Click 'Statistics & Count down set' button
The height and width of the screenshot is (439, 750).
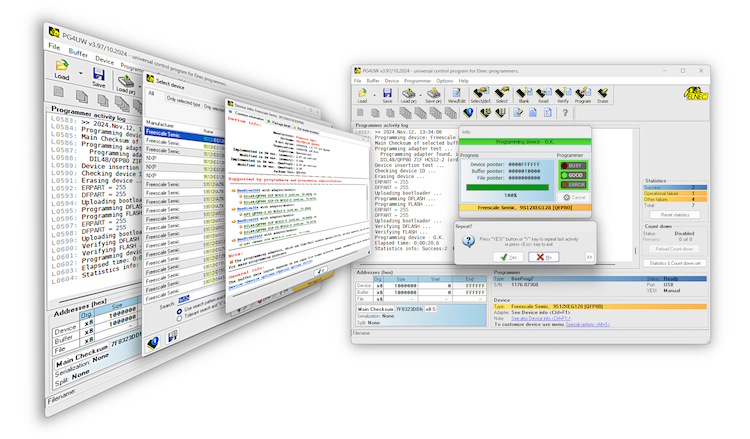tap(675, 263)
